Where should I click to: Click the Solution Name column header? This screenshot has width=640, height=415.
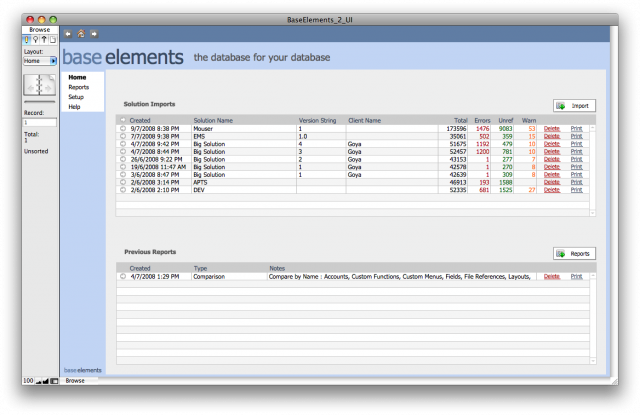point(213,120)
